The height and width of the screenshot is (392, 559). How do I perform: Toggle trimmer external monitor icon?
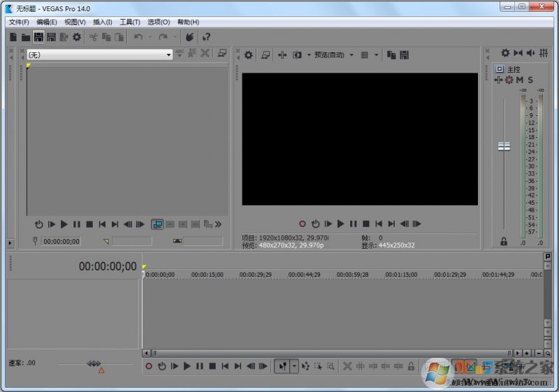click(222, 53)
